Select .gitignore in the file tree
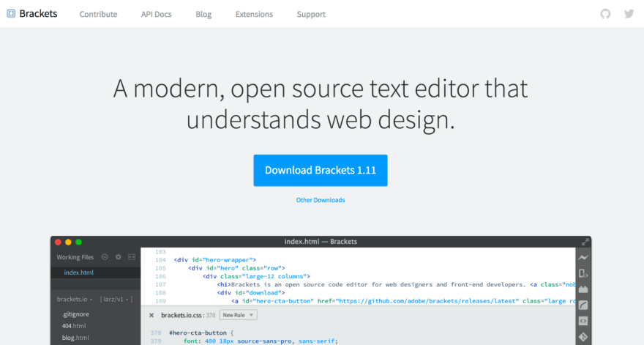The width and height of the screenshot is (644, 345). click(x=75, y=314)
